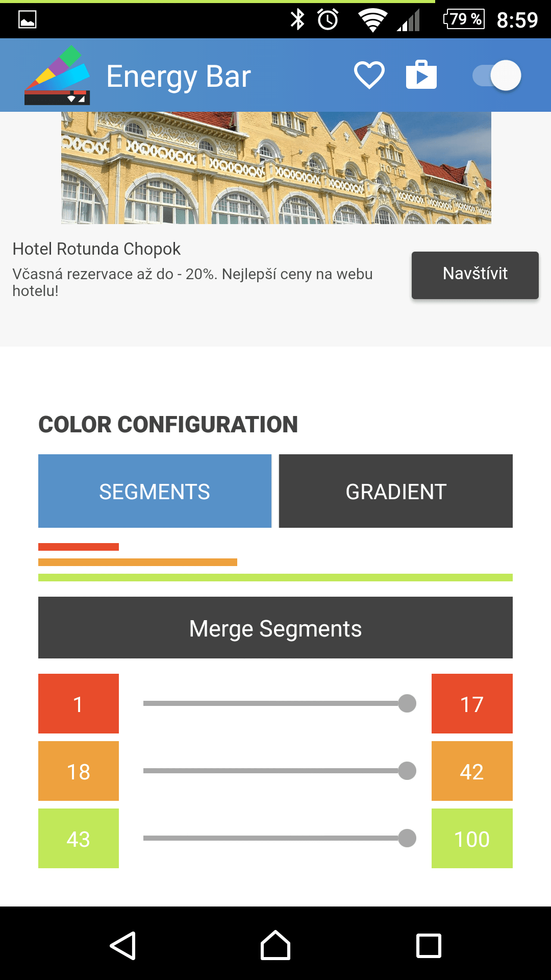Tap the Android back navigation icon
Viewport: 551px width, 980px height.
click(x=123, y=946)
